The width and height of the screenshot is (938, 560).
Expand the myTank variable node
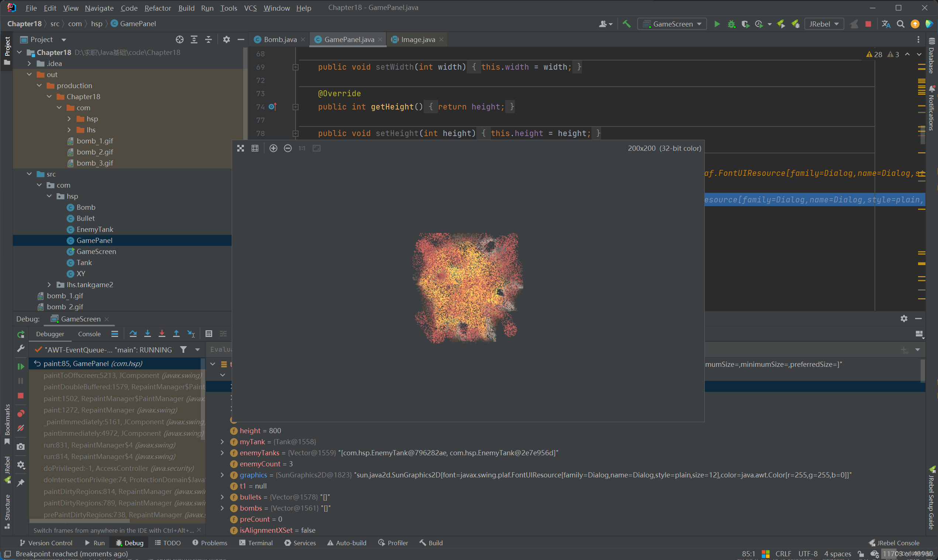tap(223, 442)
